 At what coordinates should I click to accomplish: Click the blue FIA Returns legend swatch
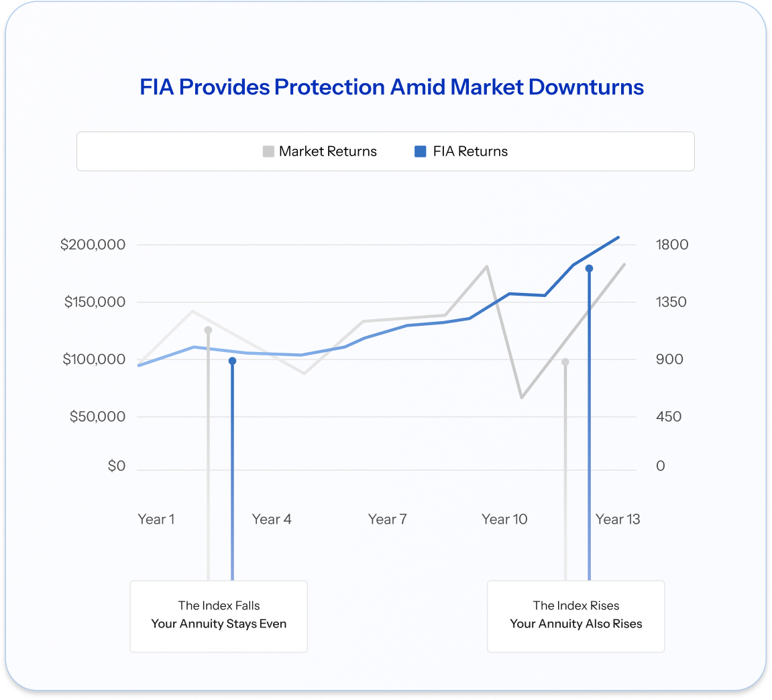point(421,152)
